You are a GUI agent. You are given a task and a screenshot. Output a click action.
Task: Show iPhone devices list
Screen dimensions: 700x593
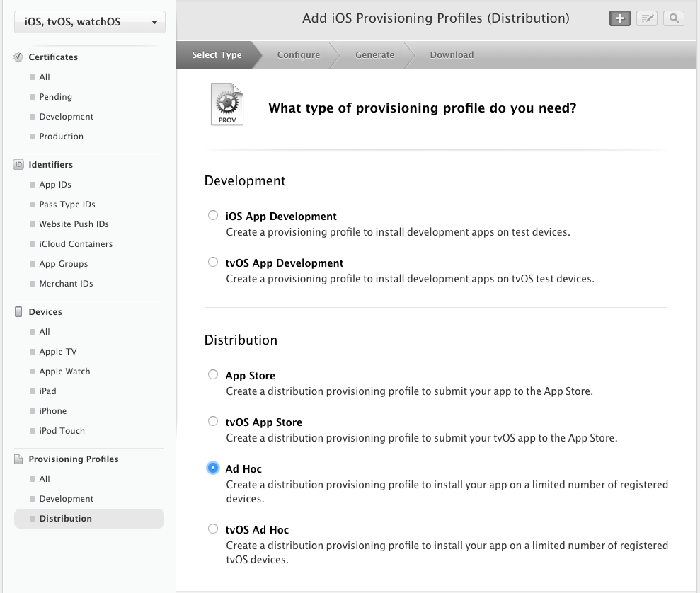[53, 411]
